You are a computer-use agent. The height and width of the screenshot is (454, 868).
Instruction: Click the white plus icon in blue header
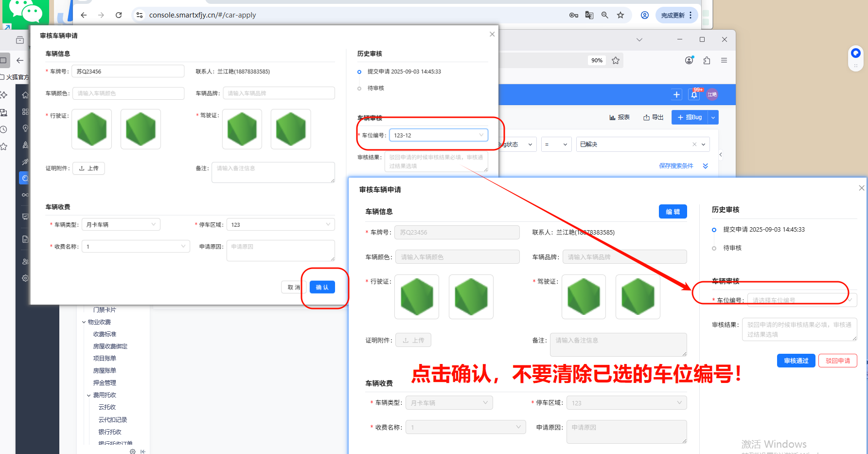pos(676,95)
